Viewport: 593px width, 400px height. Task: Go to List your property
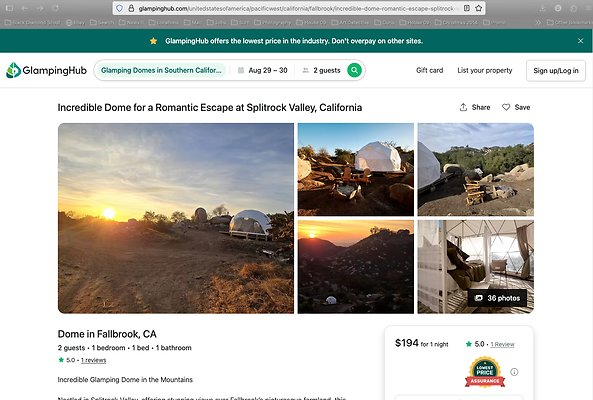click(484, 70)
